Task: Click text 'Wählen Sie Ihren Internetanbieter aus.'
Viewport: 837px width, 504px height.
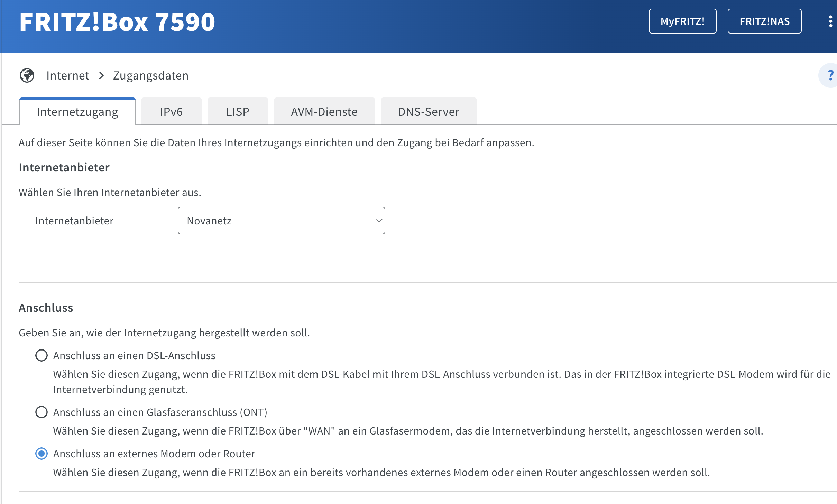Action: point(110,192)
